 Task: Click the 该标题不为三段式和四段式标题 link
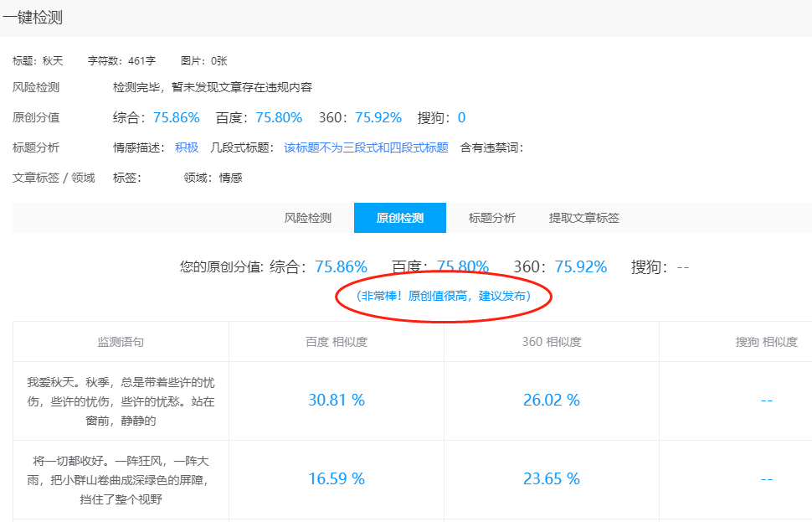tap(366, 147)
